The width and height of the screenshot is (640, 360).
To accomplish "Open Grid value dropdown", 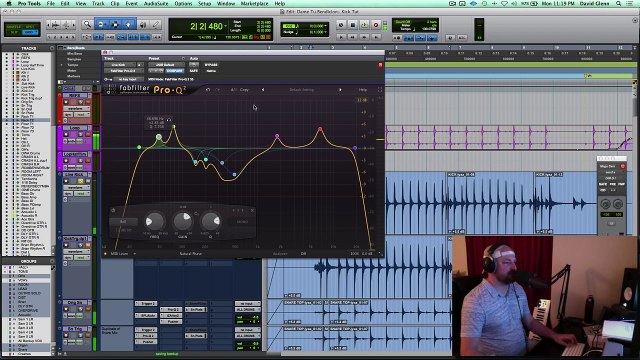I will coord(325,26).
